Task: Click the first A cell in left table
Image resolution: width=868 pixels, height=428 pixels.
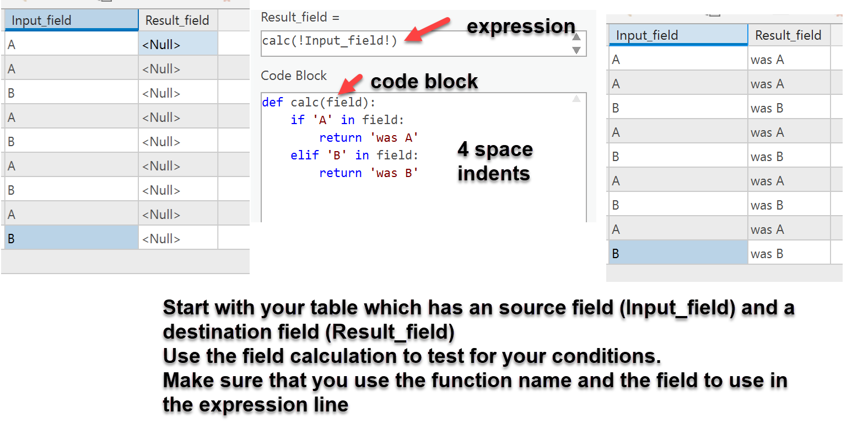Action: pyautogui.click(x=71, y=45)
